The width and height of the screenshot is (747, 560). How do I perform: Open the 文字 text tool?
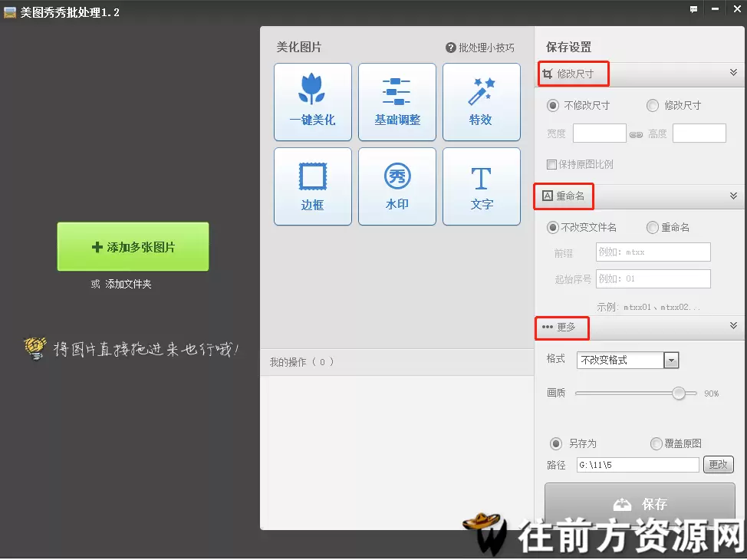point(481,186)
